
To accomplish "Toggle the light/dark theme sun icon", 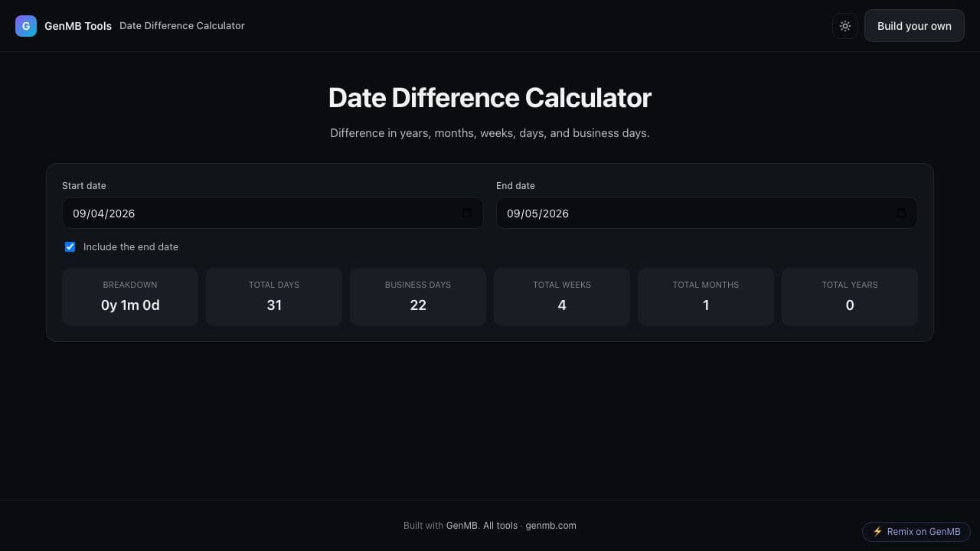I will [x=845, y=26].
